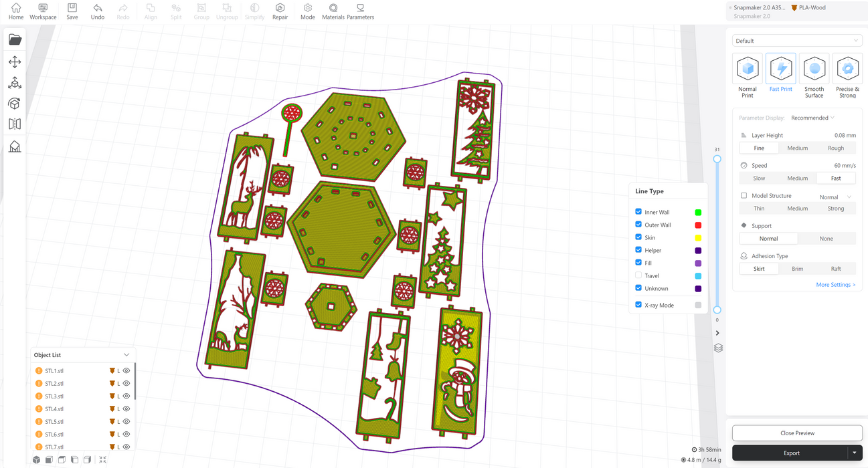The image size is (868, 468).
Task: Click the open folder icon in sidebar
Action: (15, 40)
